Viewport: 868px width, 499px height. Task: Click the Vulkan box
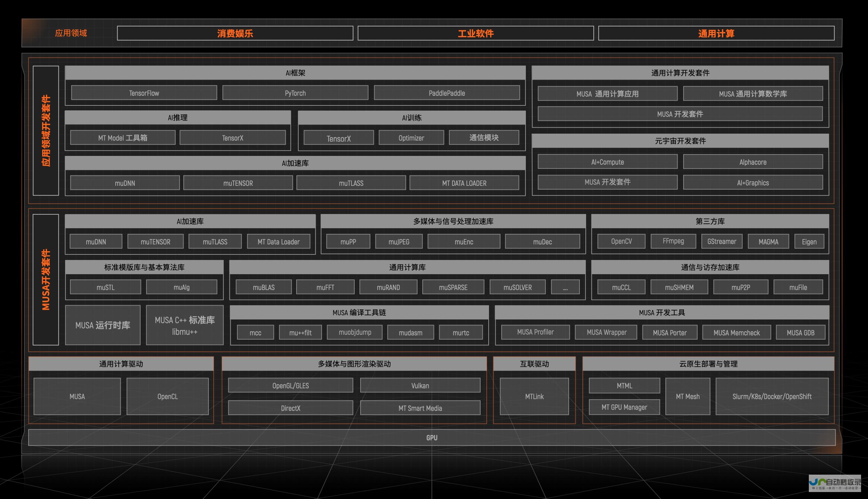tap(420, 385)
